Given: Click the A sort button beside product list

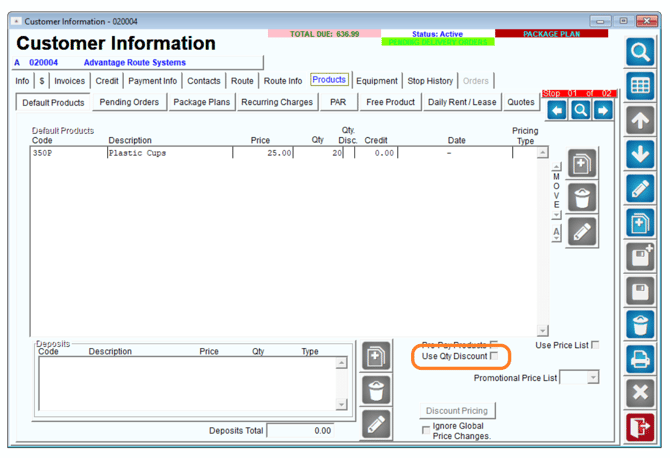Looking at the screenshot, I should tap(556, 233).
